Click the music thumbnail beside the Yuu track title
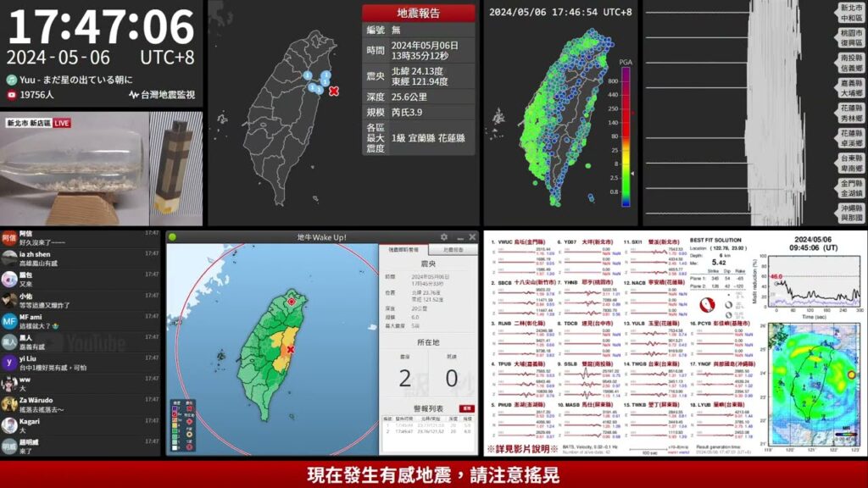 [11, 80]
